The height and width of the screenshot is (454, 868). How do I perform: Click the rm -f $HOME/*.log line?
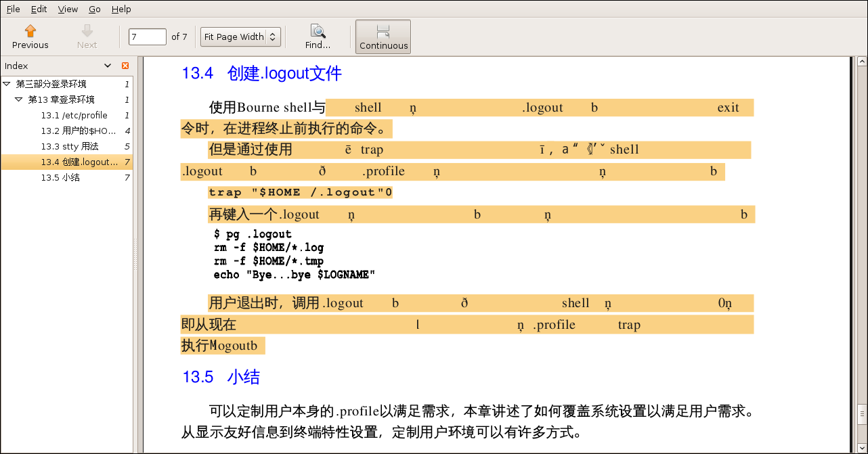pos(269,248)
